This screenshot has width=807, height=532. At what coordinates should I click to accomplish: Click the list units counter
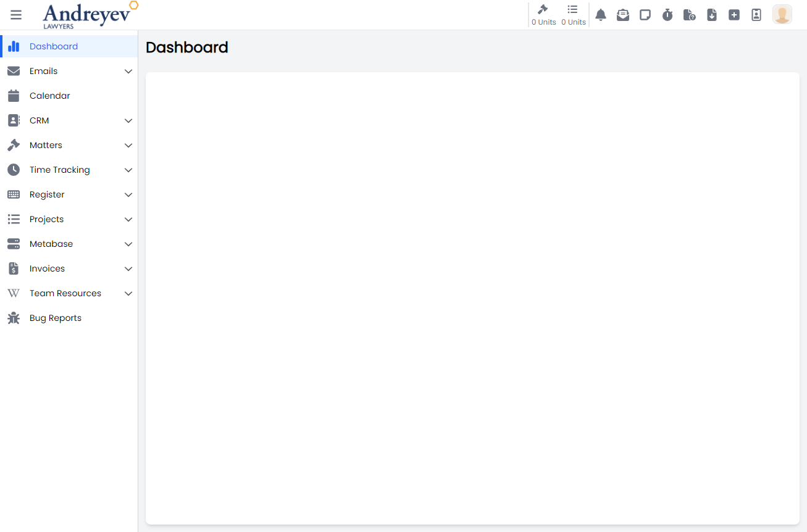pos(573,15)
